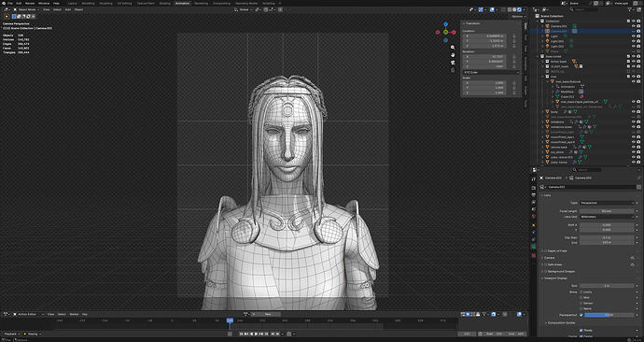Click camera icon in Camera properties section header

pyautogui.click(x=633, y=258)
